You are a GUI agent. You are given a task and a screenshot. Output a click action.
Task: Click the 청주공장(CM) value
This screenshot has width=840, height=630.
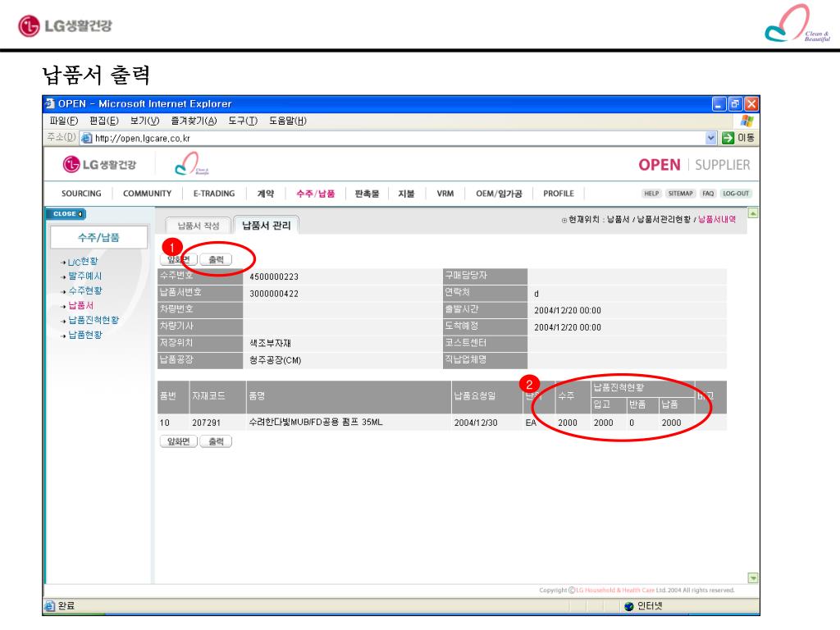click(x=276, y=360)
